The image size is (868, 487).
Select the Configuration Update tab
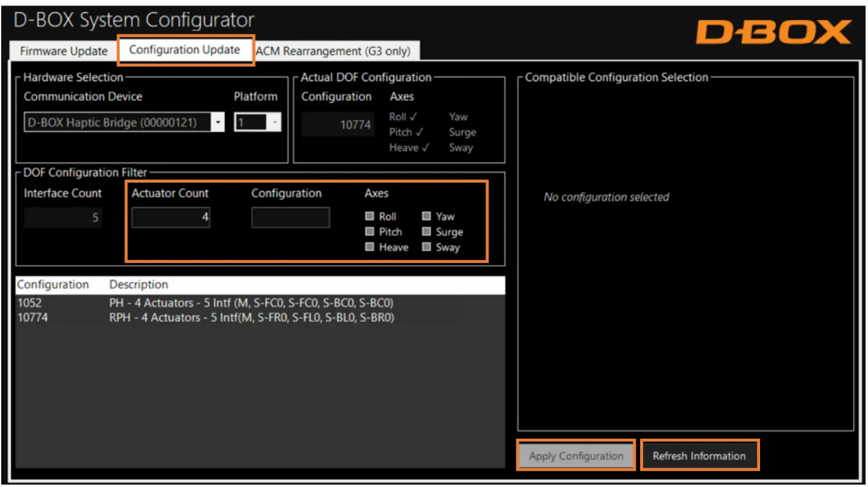[x=185, y=50]
